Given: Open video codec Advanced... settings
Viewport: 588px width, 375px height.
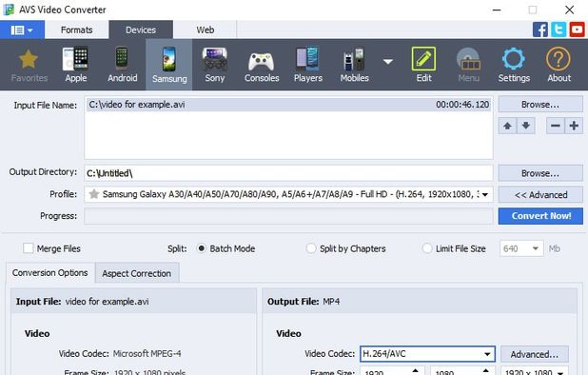Looking at the screenshot, I should (x=535, y=354).
